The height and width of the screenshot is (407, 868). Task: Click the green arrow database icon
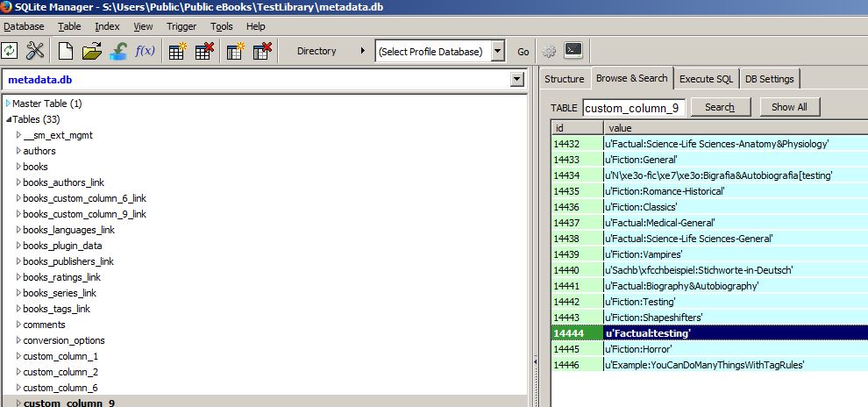coord(118,51)
